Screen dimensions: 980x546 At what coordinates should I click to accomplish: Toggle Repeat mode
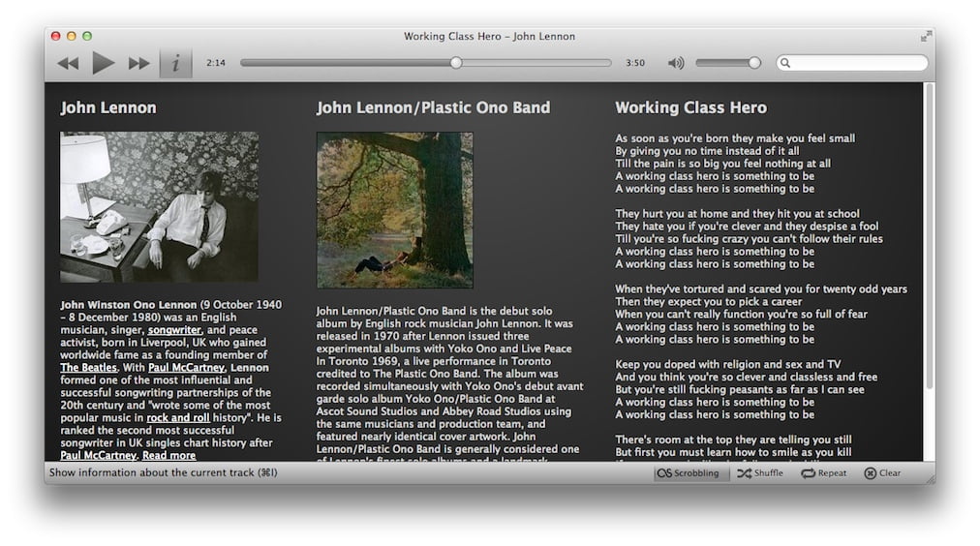(824, 472)
